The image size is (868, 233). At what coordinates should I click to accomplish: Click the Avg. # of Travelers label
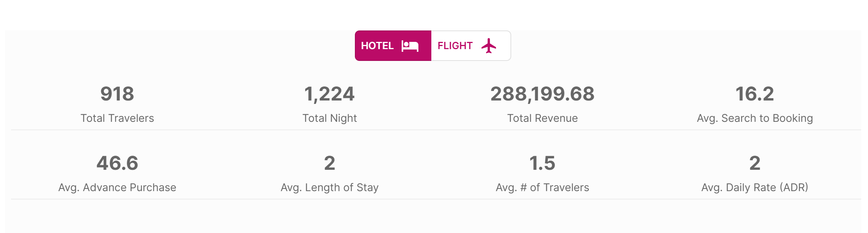542,187
